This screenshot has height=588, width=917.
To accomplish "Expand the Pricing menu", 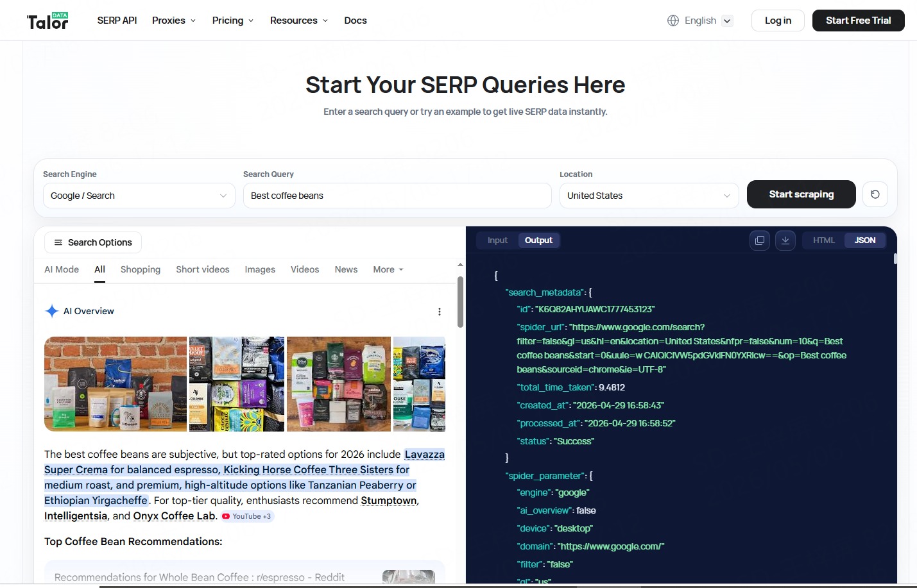I will pos(233,21).
